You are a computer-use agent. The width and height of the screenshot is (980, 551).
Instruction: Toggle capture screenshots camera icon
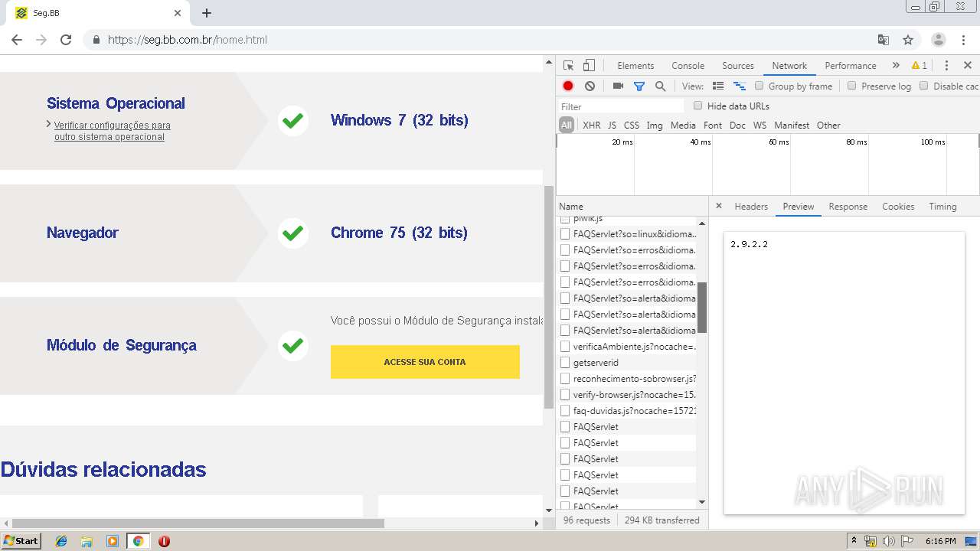pos(618,86)
